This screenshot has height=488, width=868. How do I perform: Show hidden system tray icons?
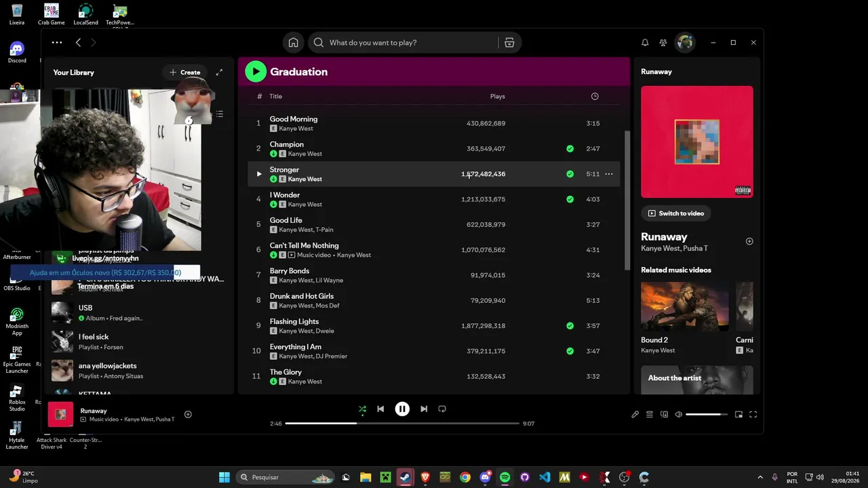coord(759,477)
